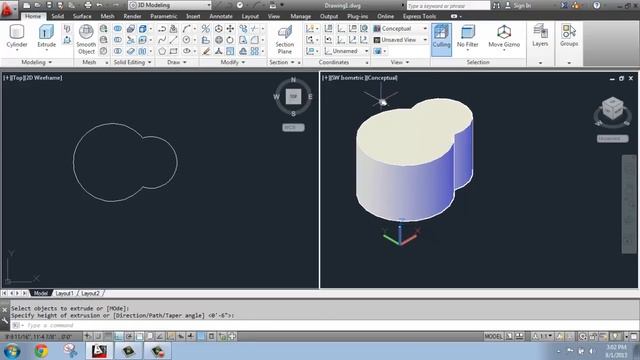Screen dimensions: 640x360
Task: Switch to the Home ribbon tab
Action: click(33, 16)
